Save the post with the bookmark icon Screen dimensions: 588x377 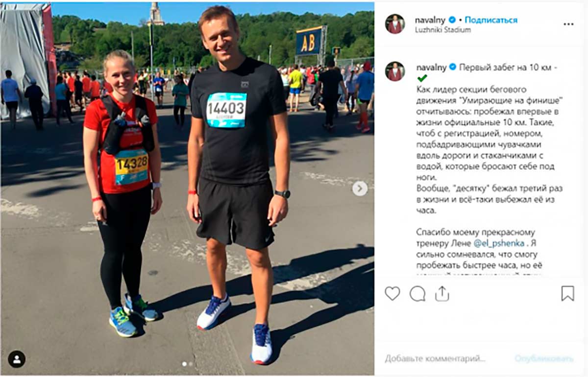(x=567, y=293)
